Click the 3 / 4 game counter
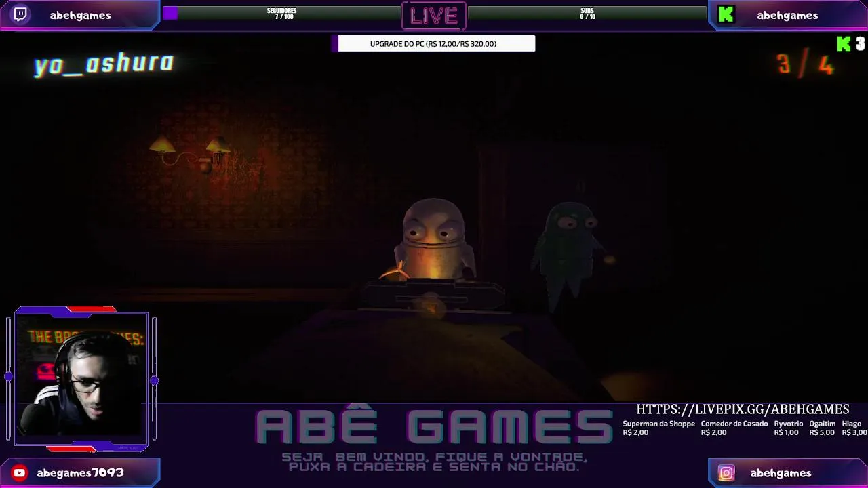The width and height of the screenshot is (868, 488). click(x=806, y=64)
